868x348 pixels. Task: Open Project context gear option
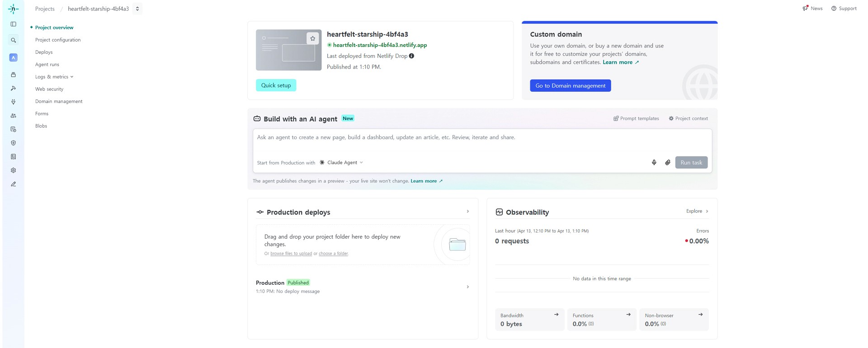point(688,118)
